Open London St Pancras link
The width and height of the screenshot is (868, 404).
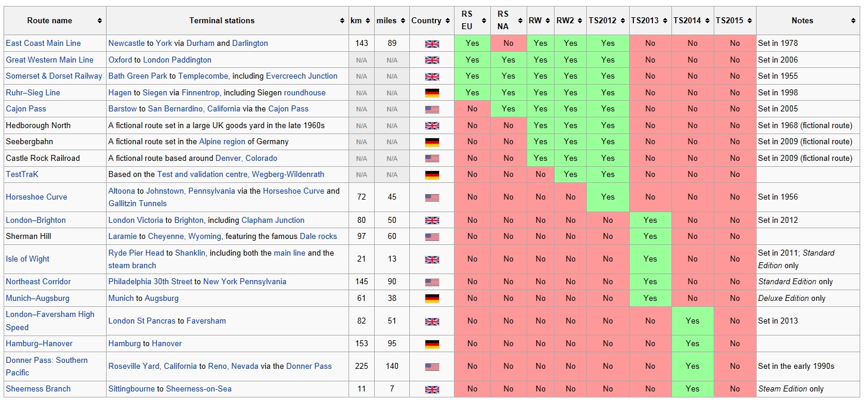point(141,321)
